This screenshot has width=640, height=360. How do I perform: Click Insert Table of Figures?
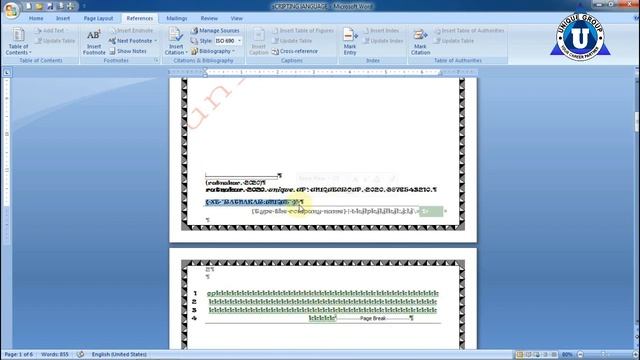302,31
